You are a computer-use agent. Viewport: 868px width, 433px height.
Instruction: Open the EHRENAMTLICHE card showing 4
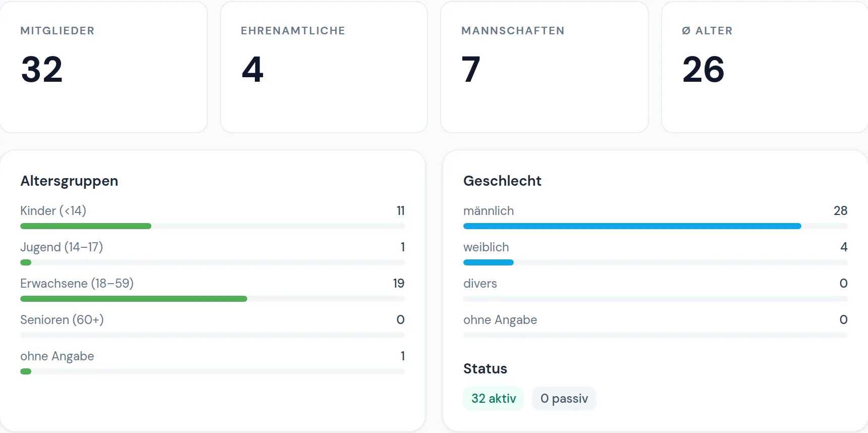(324, 67)
